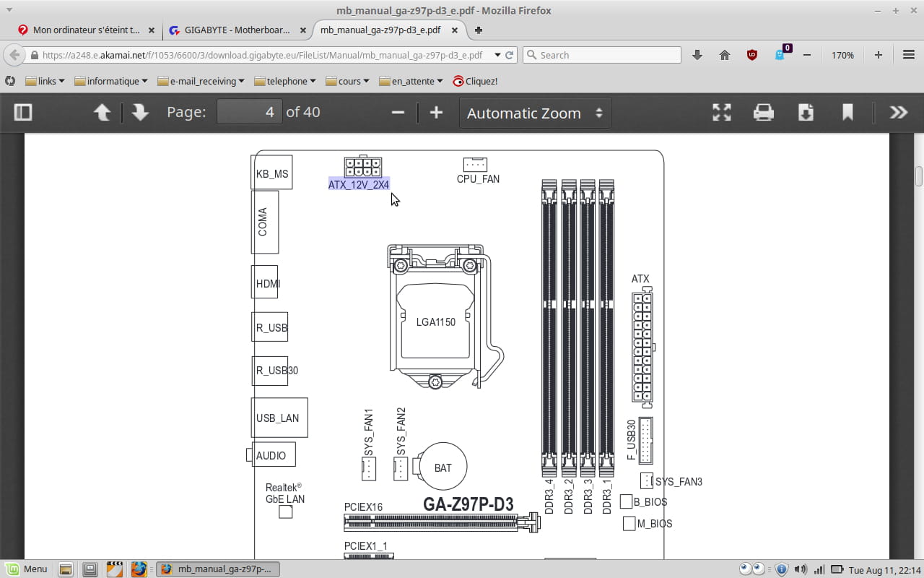924x578 pixels.
Task: Click the Cliquez! bookmark link
Action: click(x=475, y=81)
